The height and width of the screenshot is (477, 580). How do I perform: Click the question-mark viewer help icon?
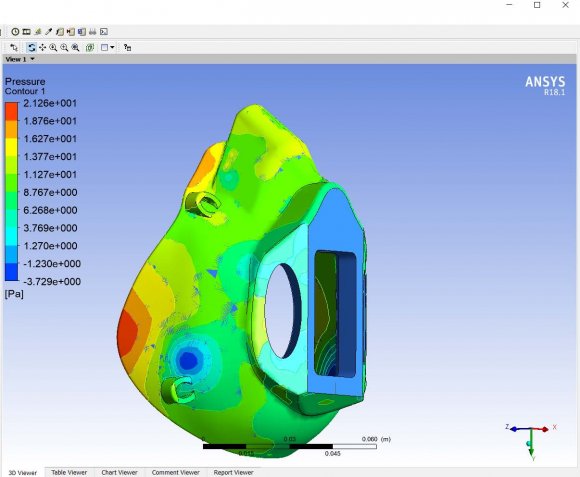(127, 47)
